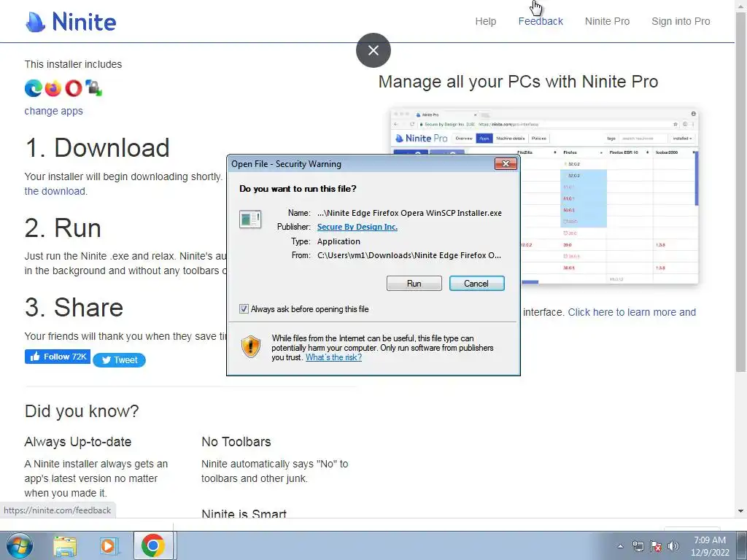Viewport: 747px width, 560px height.
Task: Open Windows Explorer from the taskbar
Action: point(65,545)
